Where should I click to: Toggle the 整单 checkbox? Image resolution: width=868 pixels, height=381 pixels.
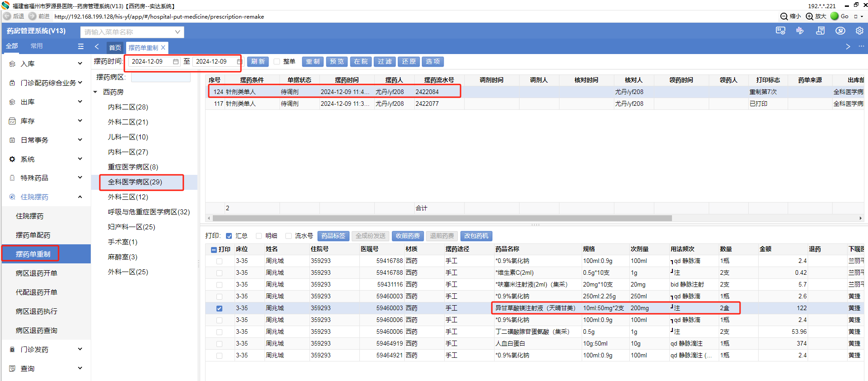(277, 62)
